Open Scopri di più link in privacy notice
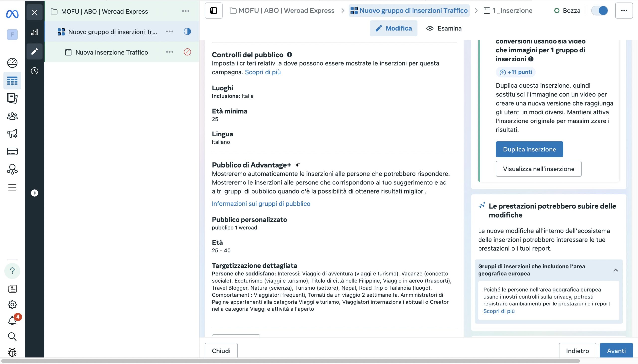The height and width of the screenshot is (364, 638). coord(499,311)
